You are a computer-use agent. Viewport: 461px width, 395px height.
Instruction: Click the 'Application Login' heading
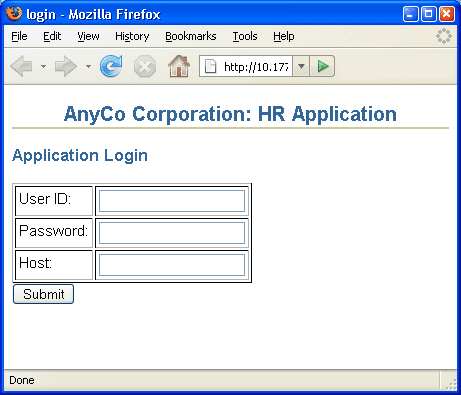(80, 156)
